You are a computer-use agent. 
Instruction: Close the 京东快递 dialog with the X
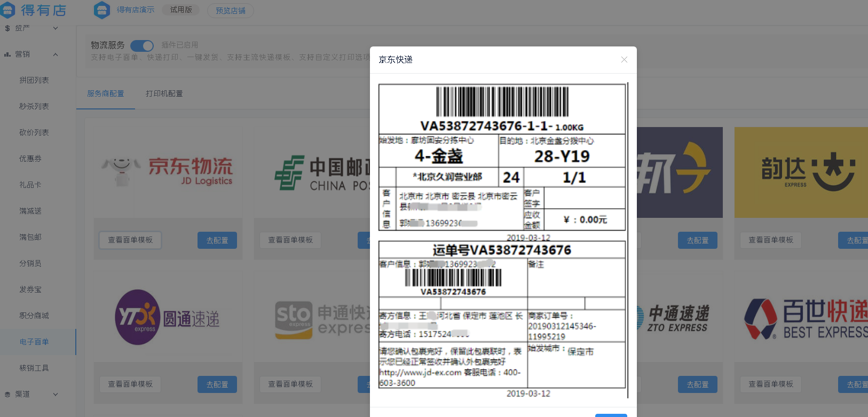[x=624, y=60]
